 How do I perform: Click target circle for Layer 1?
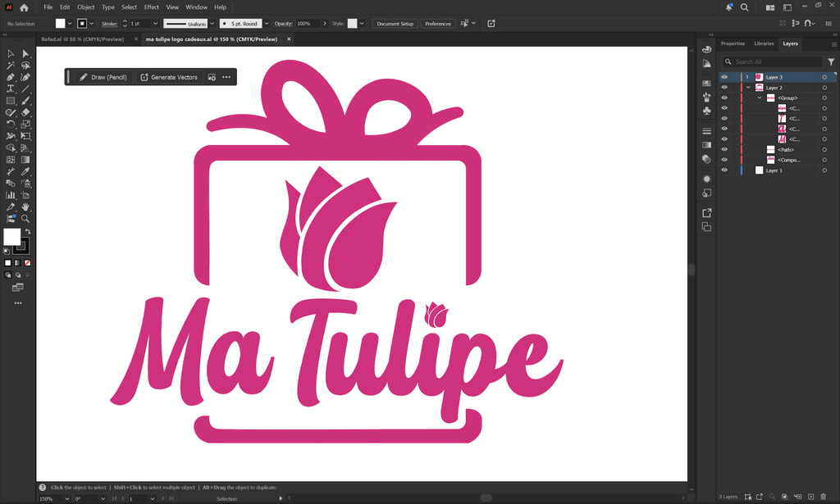[x=824, y=170]
